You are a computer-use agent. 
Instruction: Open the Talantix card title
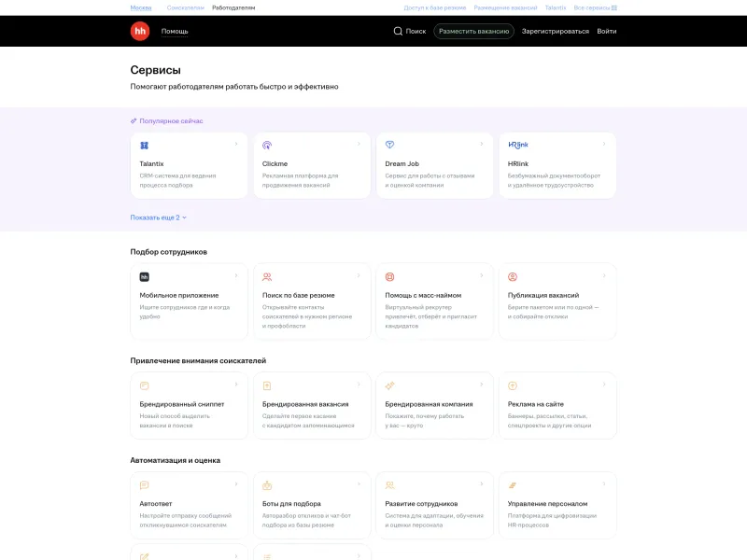pyautogui.click(x=151, y=164)
